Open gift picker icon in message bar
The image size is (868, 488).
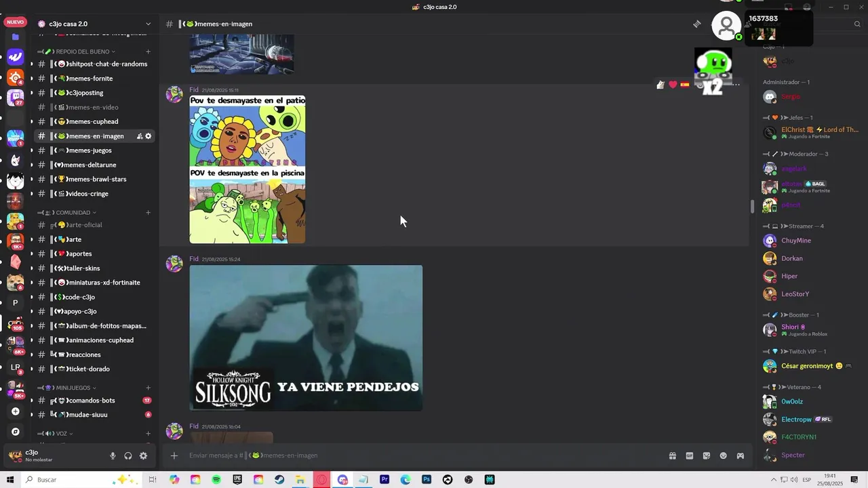(673, 455)
